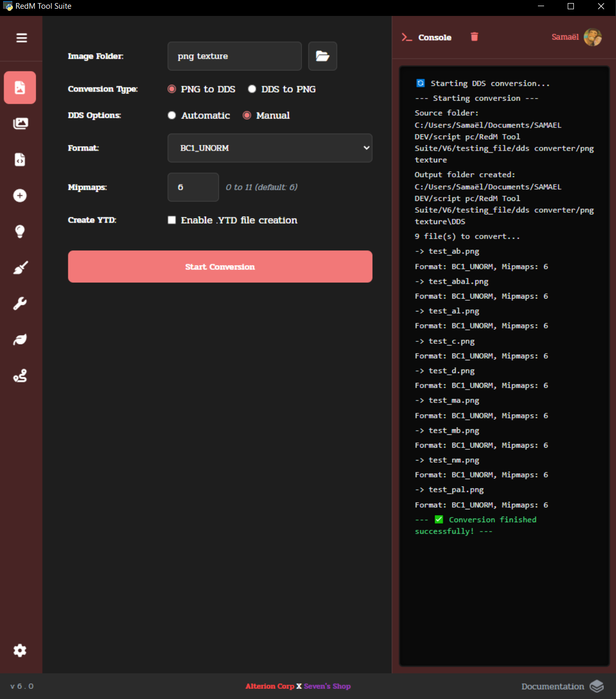Select Manual DDS options radio button

pyautogui.click(x=247, y=116)
